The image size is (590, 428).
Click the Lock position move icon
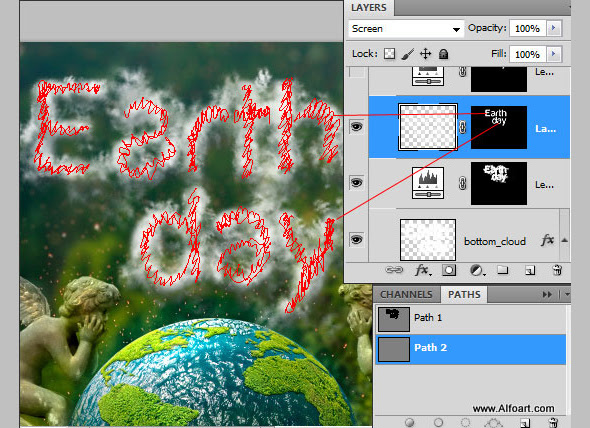[x=426, y=54]
